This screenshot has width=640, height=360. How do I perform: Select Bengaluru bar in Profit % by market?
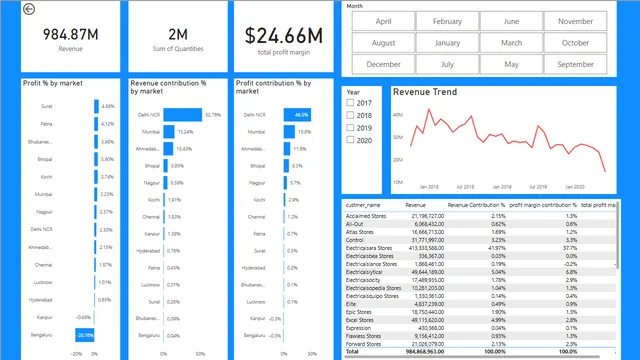[84, 335]
